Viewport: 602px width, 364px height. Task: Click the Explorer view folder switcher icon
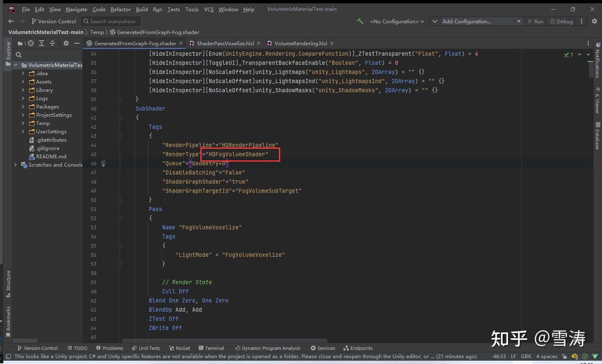(x=21, y=43)
